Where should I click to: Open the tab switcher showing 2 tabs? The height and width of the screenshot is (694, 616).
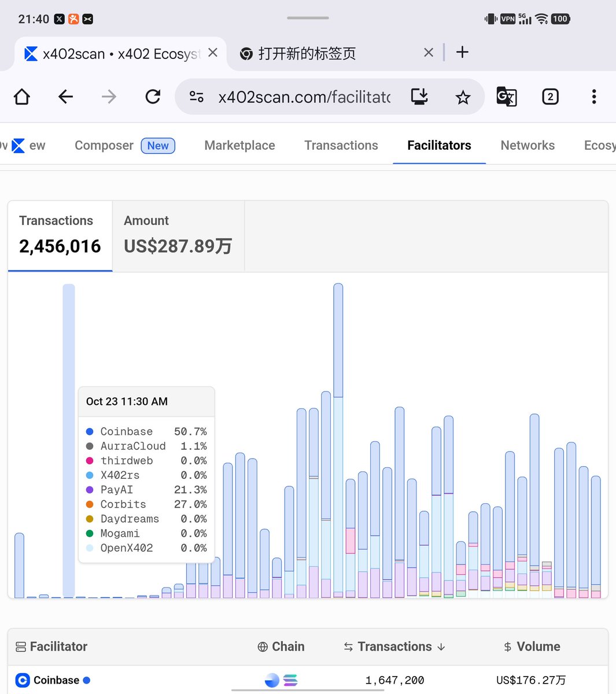549,97
